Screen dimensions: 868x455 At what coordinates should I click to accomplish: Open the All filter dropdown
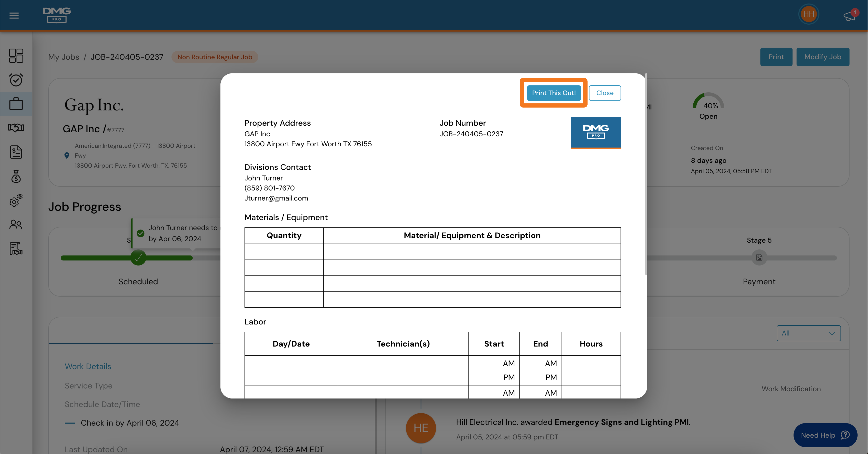coord(808,333)
